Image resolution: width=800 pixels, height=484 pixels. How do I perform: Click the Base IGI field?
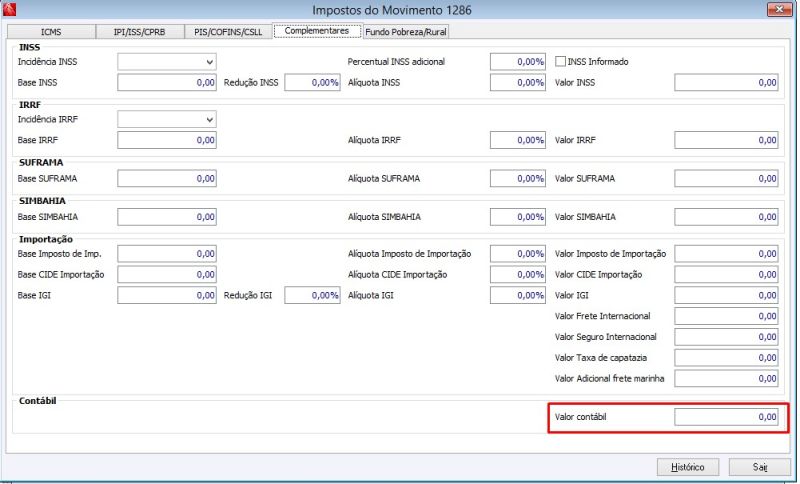pyautogui.click(x=167, y=295)
